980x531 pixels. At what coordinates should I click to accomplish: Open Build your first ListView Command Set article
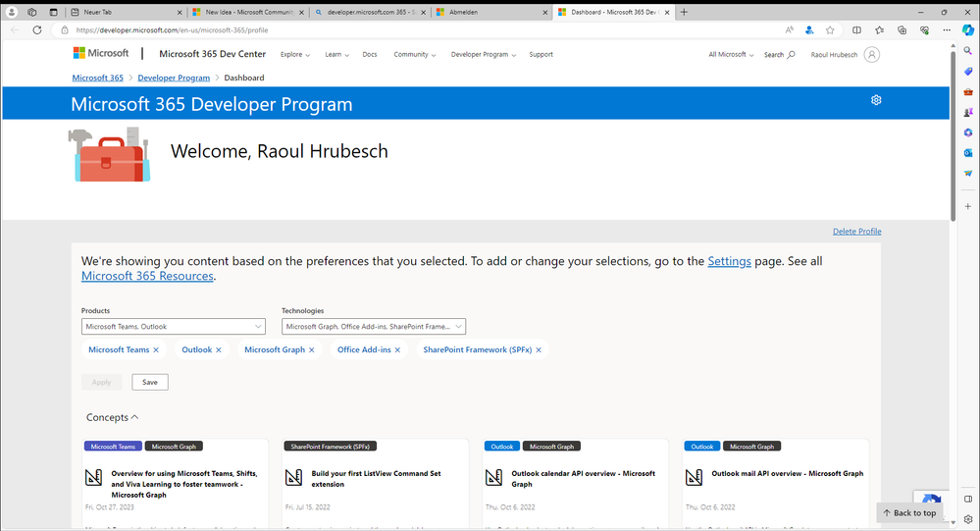point(377,478)
